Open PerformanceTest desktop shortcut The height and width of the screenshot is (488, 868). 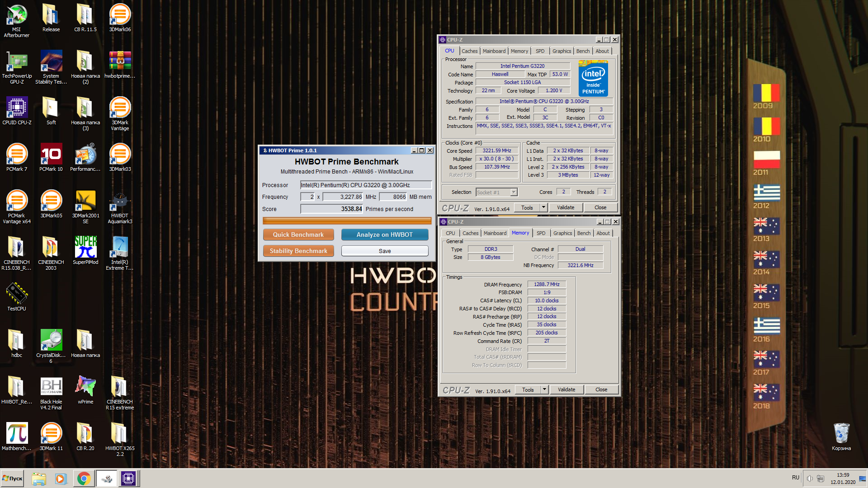point(85,158)
